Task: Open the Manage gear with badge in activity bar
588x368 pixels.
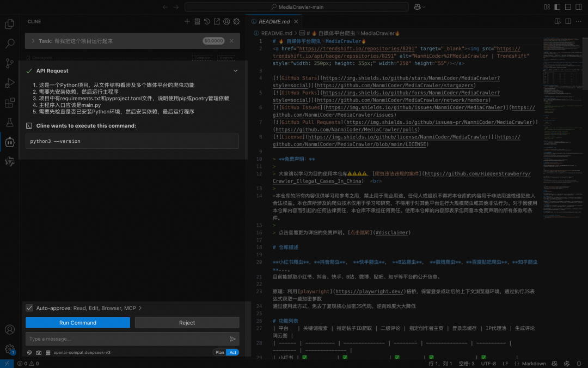Action: click(10, 349)
